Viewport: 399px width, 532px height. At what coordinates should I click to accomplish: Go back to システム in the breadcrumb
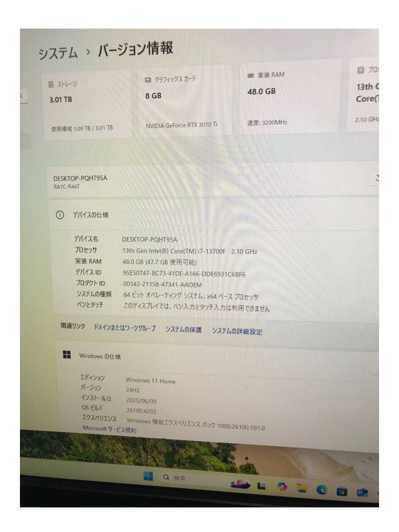(x=58, y=54)
